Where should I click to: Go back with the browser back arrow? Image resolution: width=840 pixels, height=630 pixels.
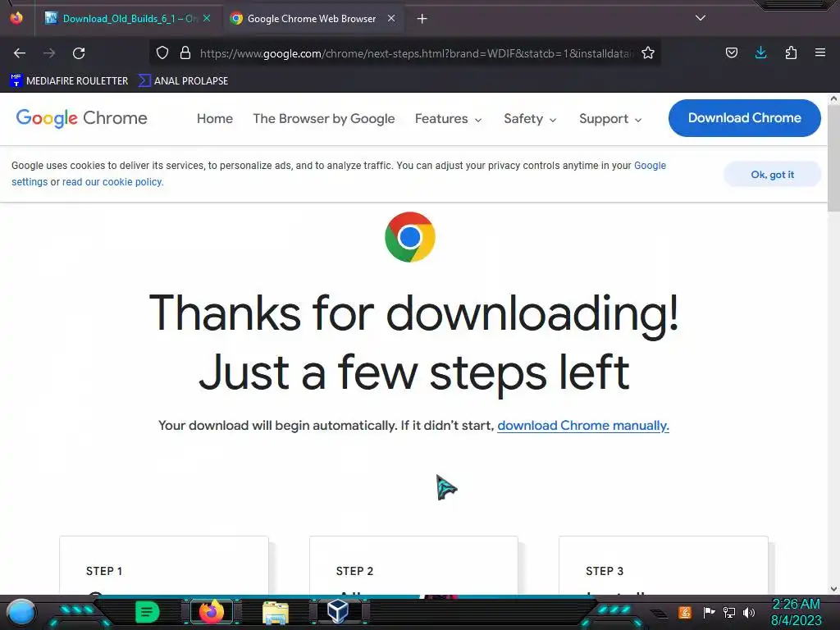pyautogui.click(x=20, y=53)
